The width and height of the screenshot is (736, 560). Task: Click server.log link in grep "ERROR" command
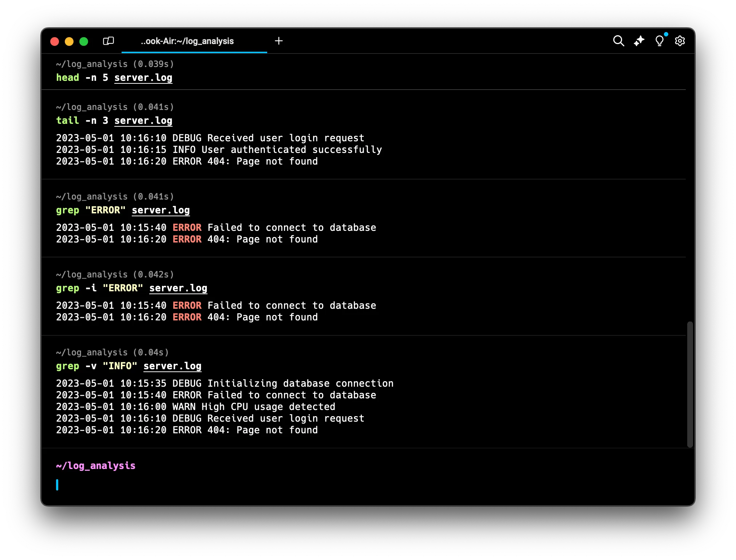click(161, 210)
